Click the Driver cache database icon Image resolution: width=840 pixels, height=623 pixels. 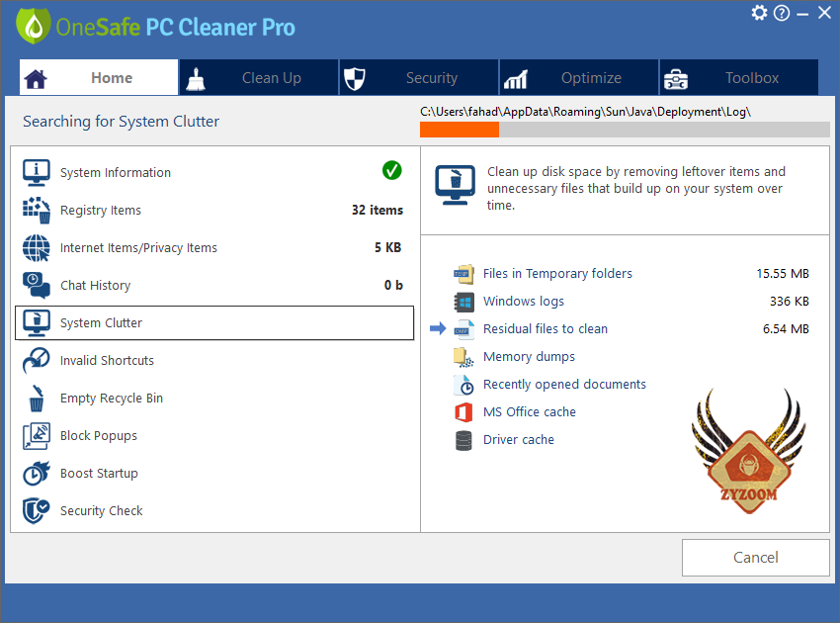coord(463,440)
